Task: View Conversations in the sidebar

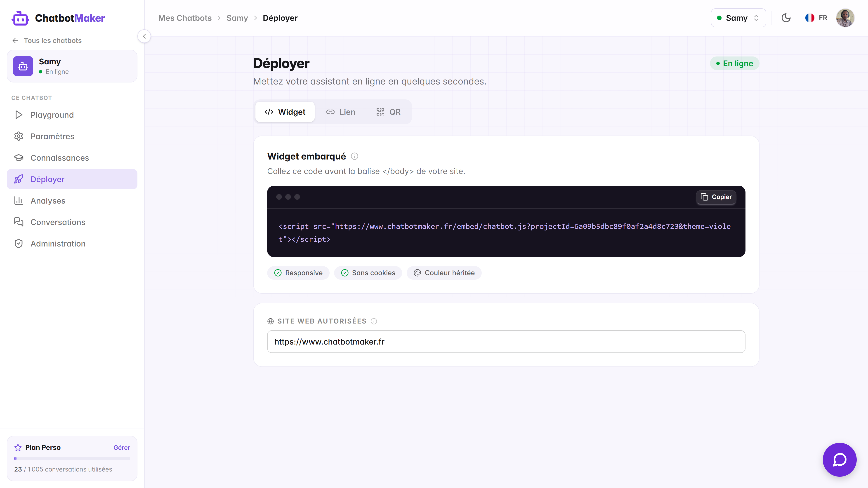Action: pyautogui.click(x=72, y=222)
